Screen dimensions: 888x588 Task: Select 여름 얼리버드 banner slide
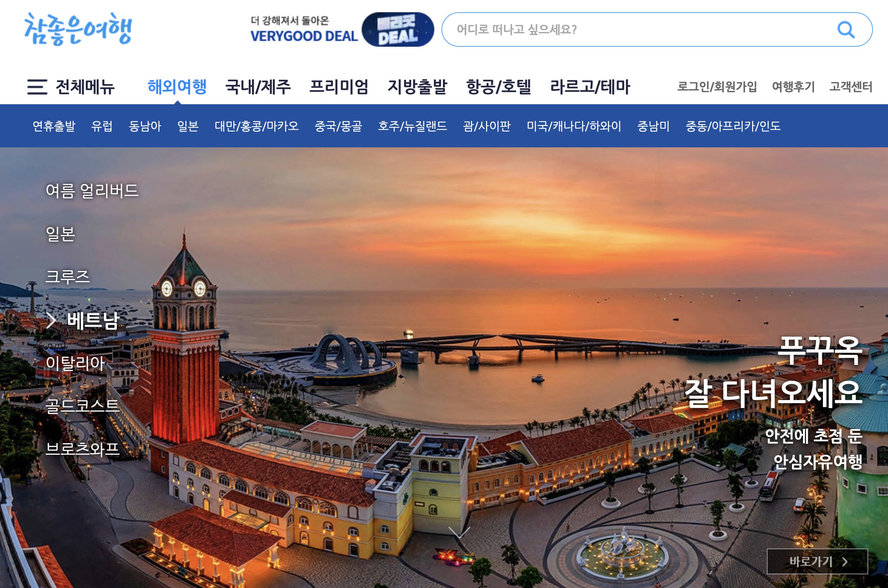coord(92,190)
